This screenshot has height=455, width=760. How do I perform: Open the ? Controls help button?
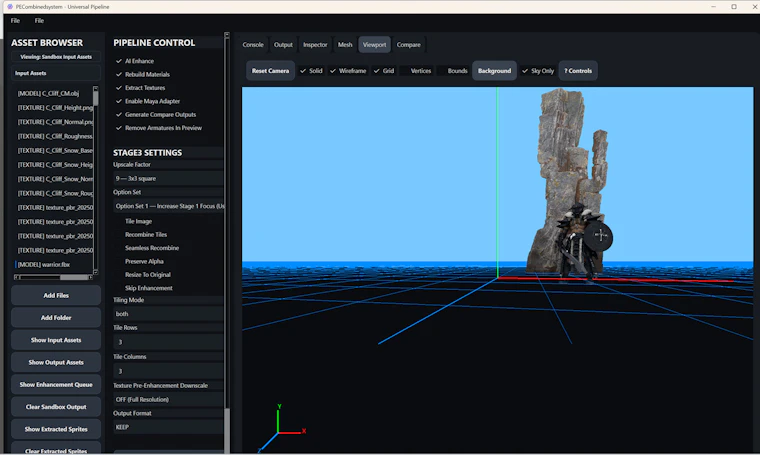click(x=578, y=71)
